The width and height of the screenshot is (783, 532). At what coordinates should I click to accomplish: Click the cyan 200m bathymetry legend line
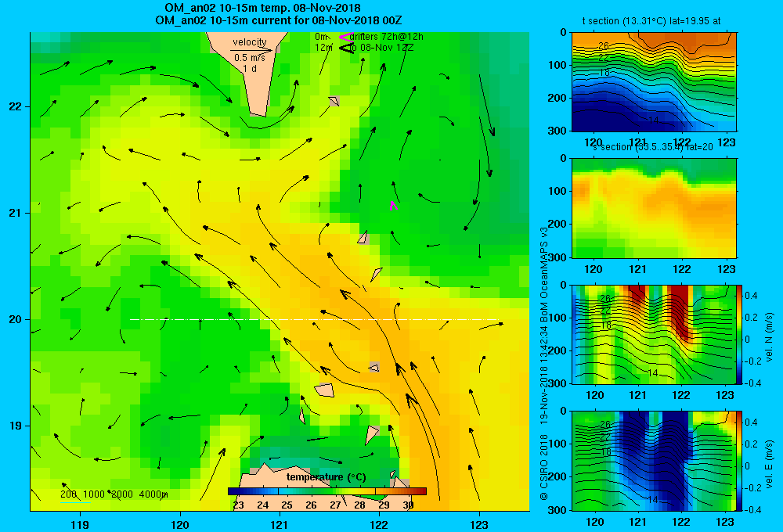pos(75,502)
